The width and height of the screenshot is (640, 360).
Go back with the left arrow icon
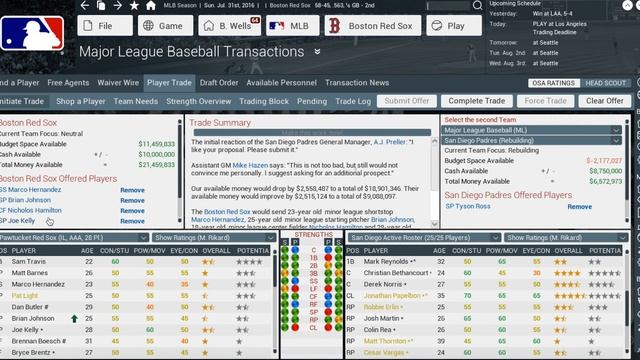pyautogui.click(x=85, y=5)
